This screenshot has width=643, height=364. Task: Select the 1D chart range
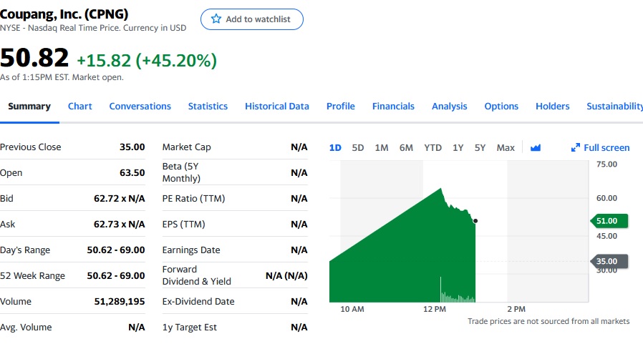tap(335, 148)
